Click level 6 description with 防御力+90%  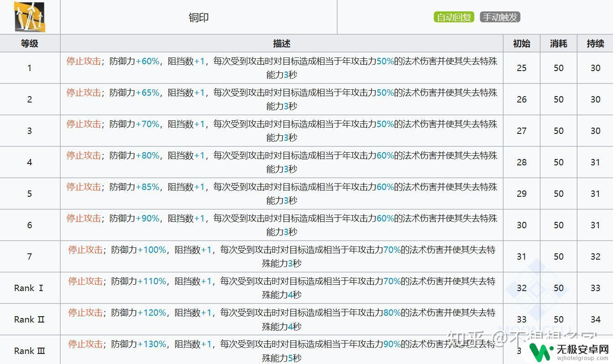point(281,225)
